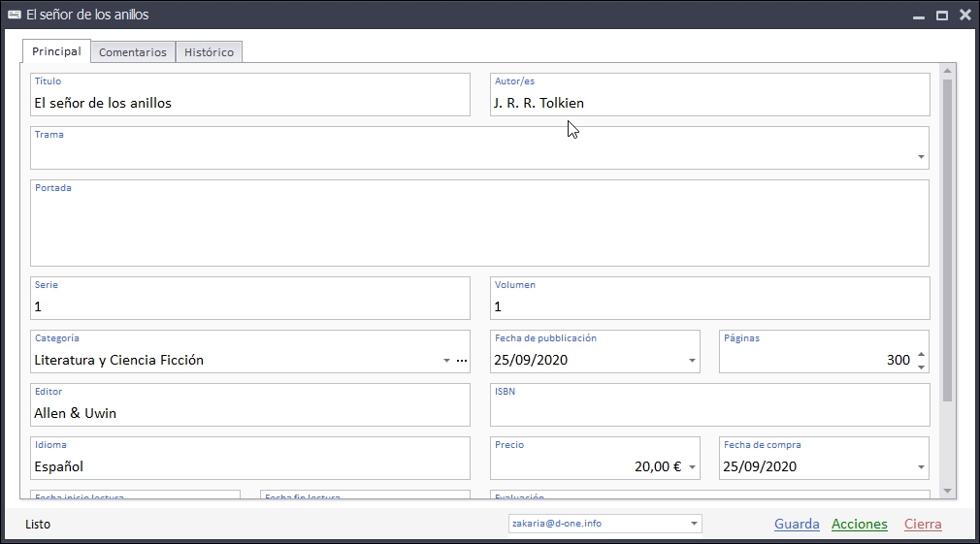Maximize the window from the title bar
The width and height of the screenshot is (980, 544).
point(941,16)
